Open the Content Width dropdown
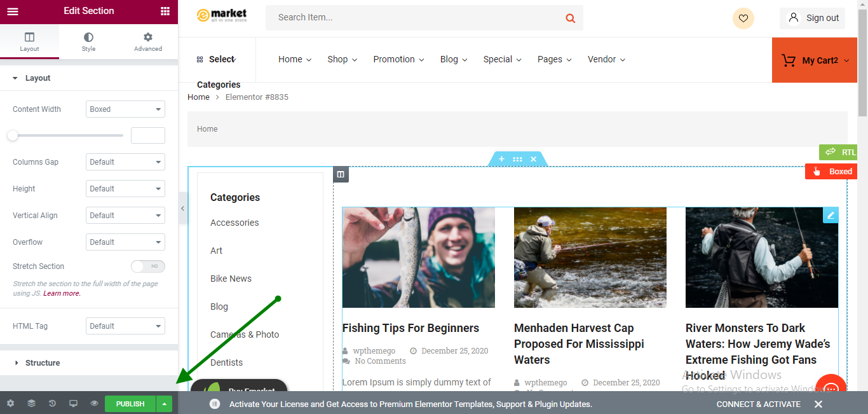The height and width of the screenshot is (414, 868). coord(125,109)
